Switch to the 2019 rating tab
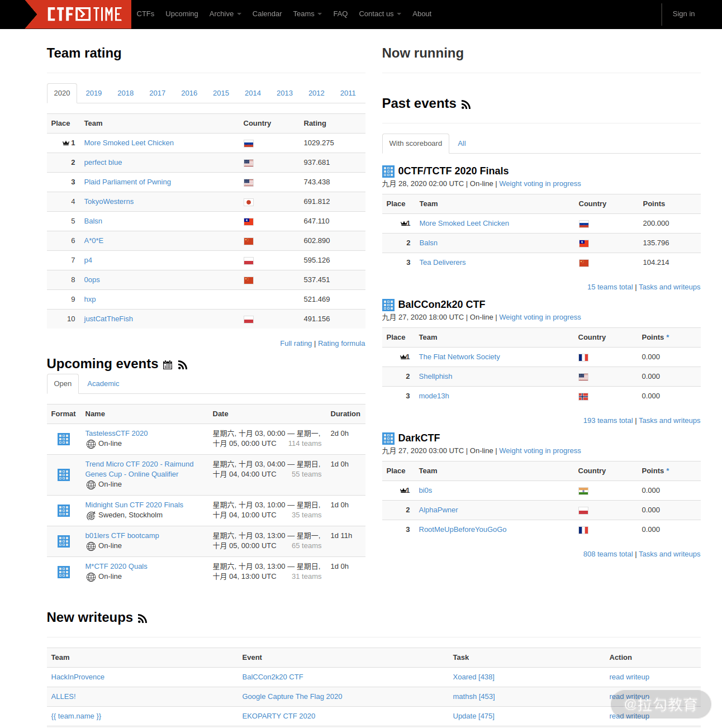Image resolution: width=722 pixels, height=728 pixels. pos(94,93)
